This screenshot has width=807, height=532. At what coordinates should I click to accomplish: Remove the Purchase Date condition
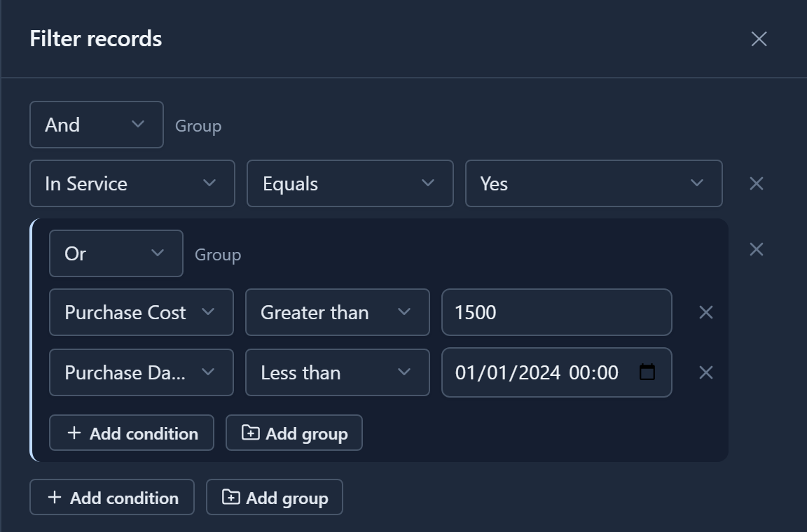705,372
